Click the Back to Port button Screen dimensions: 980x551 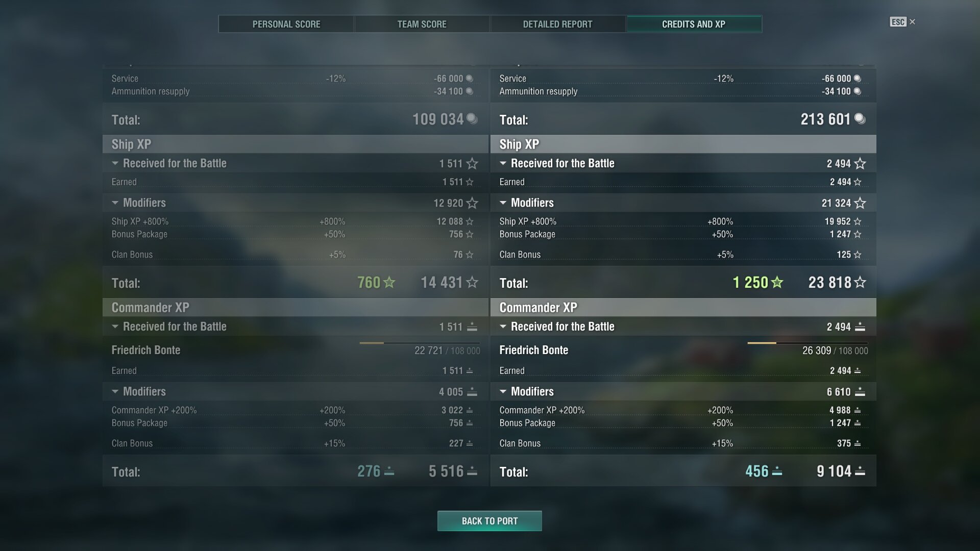pos(489,521)
